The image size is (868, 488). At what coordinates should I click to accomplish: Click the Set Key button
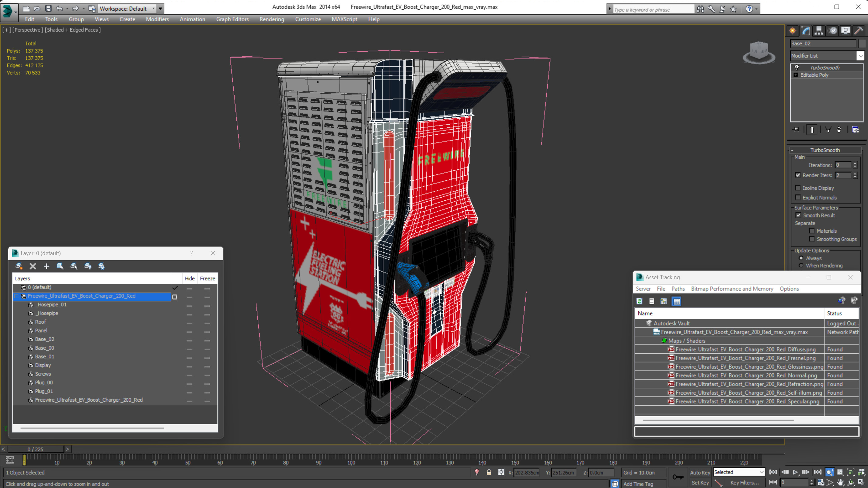click(x=700, y=483)
